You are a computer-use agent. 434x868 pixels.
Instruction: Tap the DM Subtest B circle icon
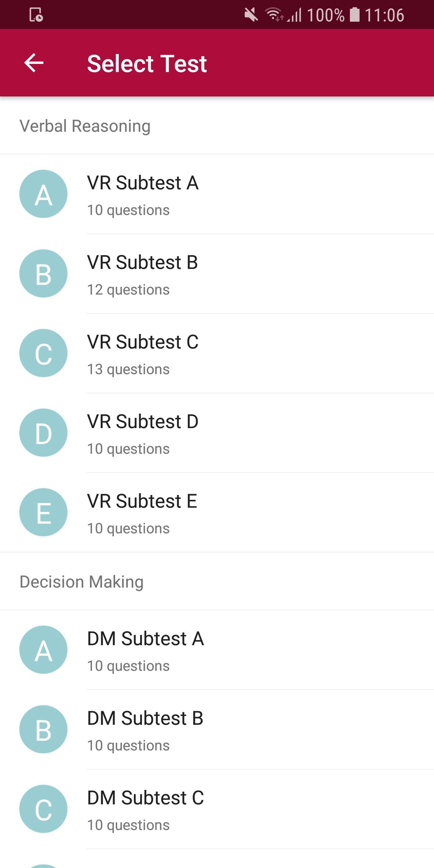coord(43,729)
